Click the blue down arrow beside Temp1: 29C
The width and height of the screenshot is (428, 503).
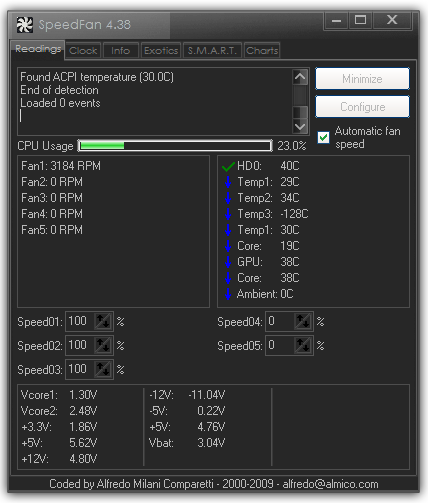point(228,182)
